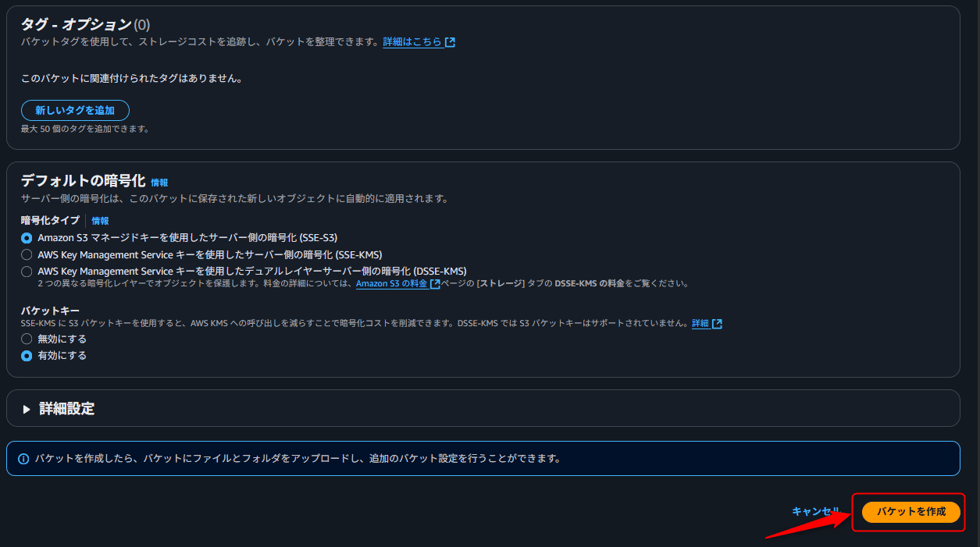Click external icon after Amazon S3 の料金

pyautogui.click(x=435, y=284)
